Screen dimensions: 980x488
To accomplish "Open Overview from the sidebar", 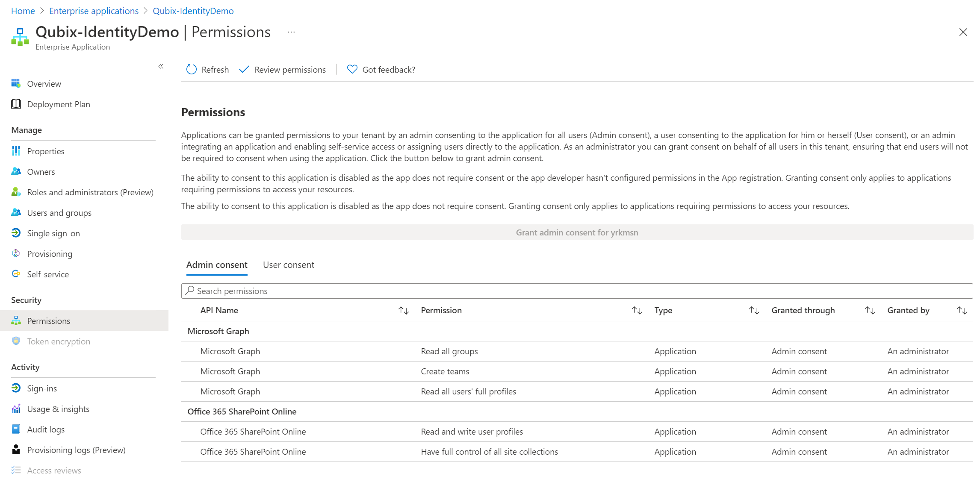I will [x=44, y=84].
